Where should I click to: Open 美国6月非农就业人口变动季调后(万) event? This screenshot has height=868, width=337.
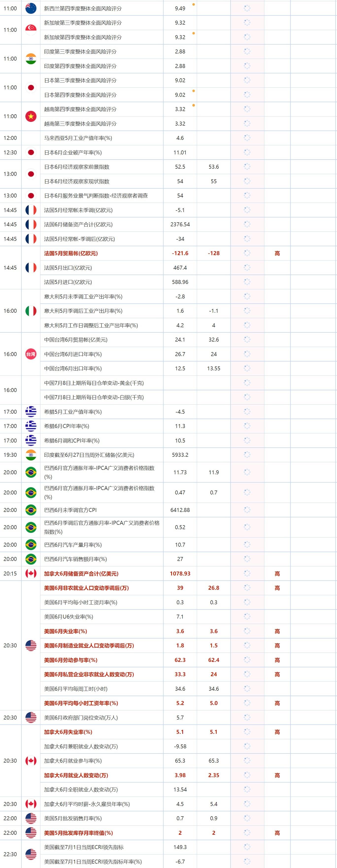point(86,588)
